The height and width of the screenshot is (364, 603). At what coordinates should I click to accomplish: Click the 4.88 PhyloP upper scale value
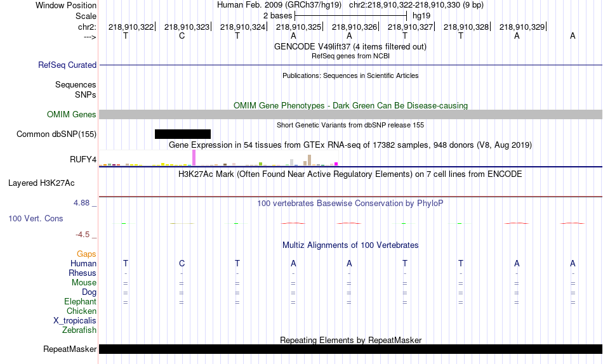click(x=81, y=202)
